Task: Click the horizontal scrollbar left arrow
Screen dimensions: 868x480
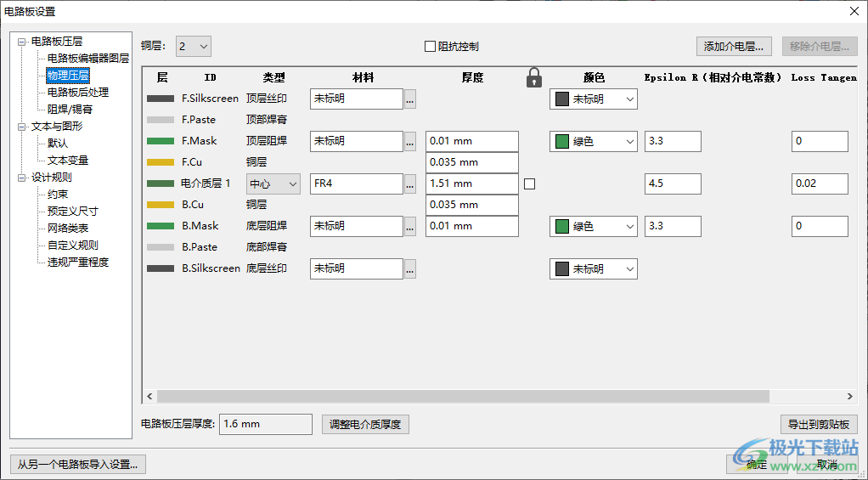Action: (149, 397)
